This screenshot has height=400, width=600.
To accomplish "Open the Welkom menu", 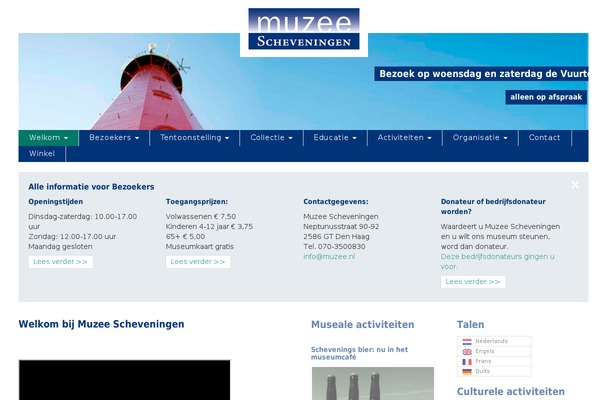I will pos(48,138).
